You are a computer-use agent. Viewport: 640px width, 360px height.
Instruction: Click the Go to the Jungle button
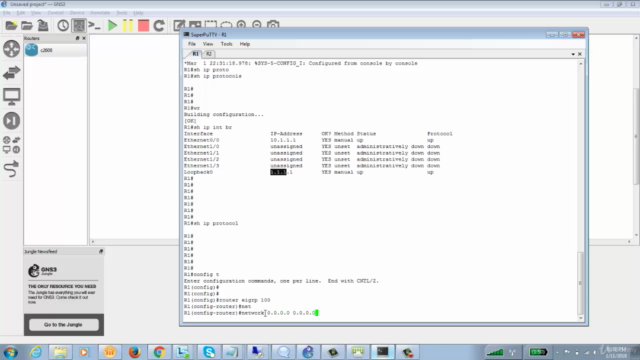pos(63,324)
